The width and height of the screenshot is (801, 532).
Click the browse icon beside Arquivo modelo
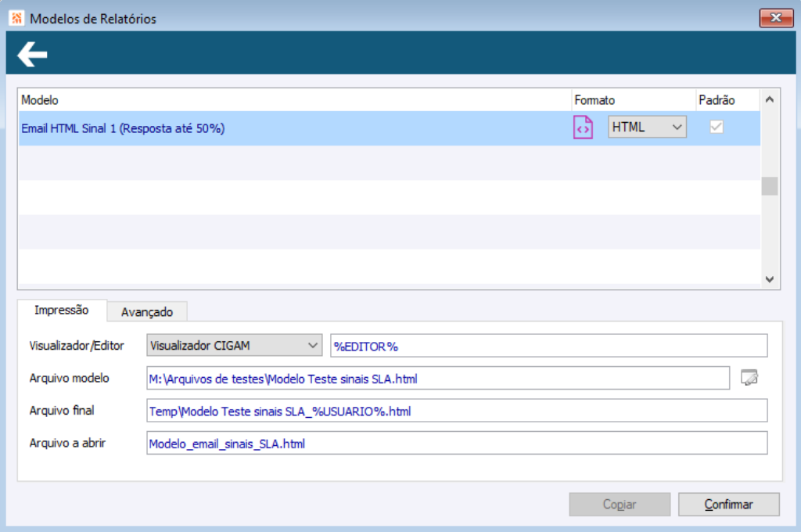[x=749, y=378]
